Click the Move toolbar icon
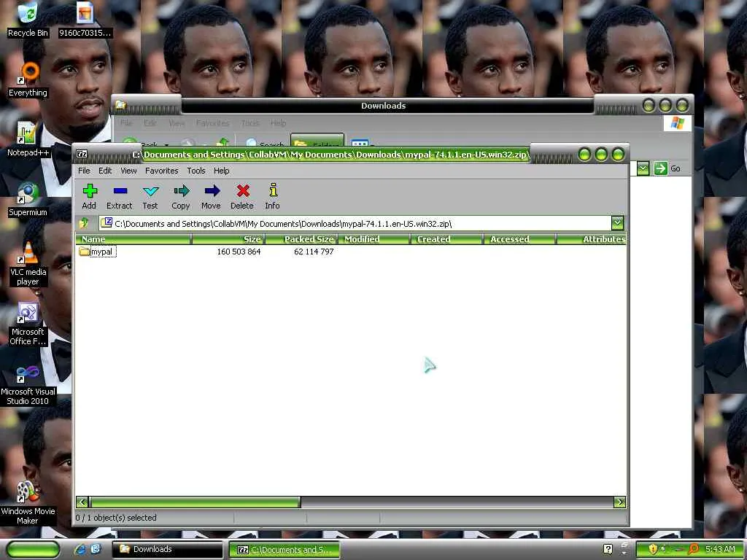The image size is (747, 560). 211,196
